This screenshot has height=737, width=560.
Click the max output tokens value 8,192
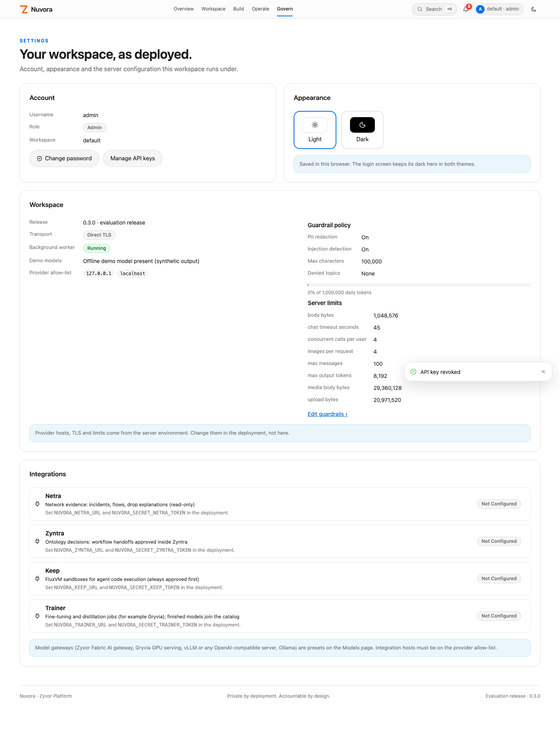pos(380,376)
